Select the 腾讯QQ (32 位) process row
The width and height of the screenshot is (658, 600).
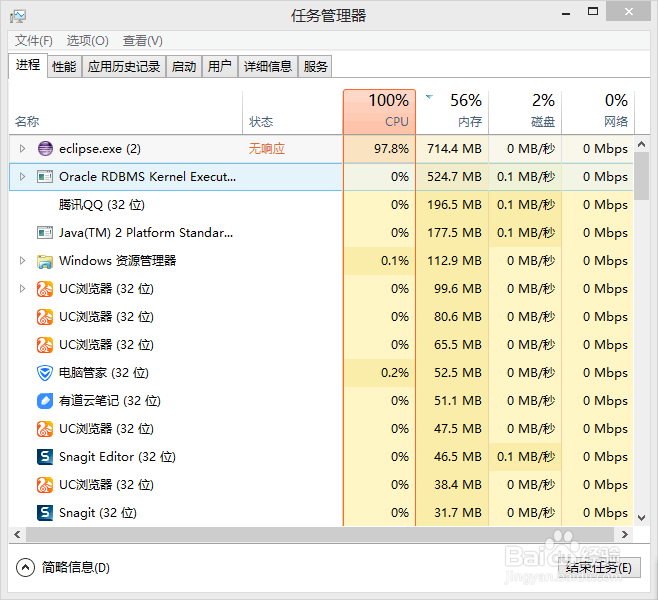pos(321,205)
